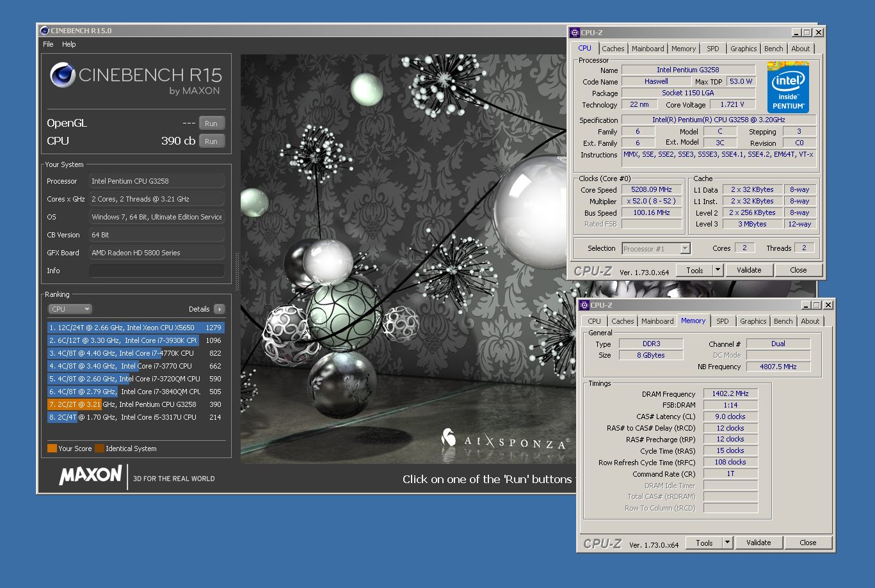Run the OpenGL benchmark
Image resolution: width=875 pixels, height=588 pixels.
pos(211,123)
